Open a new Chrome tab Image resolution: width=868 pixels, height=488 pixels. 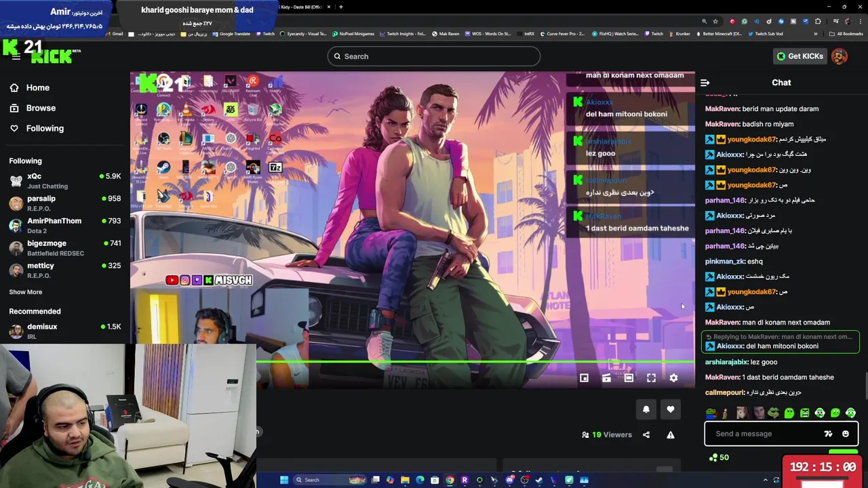(341, 7)
